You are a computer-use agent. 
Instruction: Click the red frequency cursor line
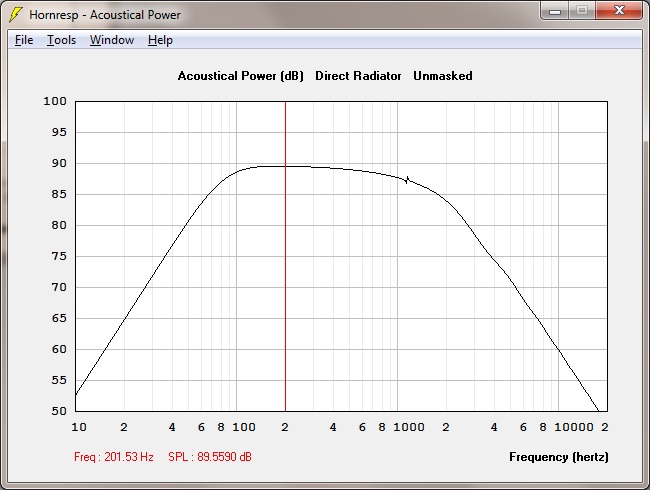pyautogui.click(x=285, y=256)
